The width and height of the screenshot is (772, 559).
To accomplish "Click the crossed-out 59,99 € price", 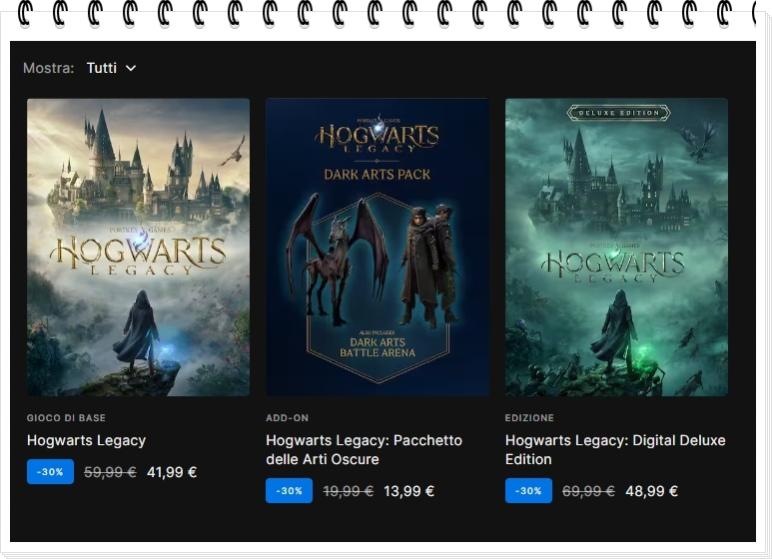I will [110, 472].
